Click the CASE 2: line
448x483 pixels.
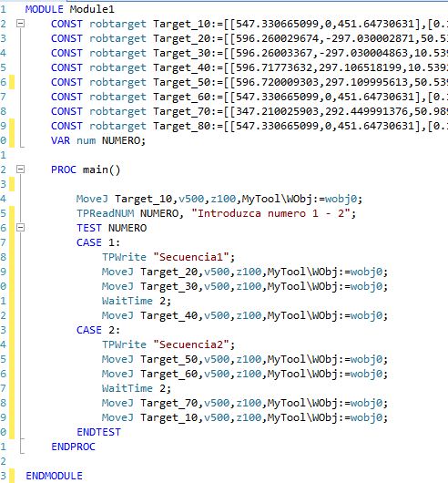[x=98, y=330]
